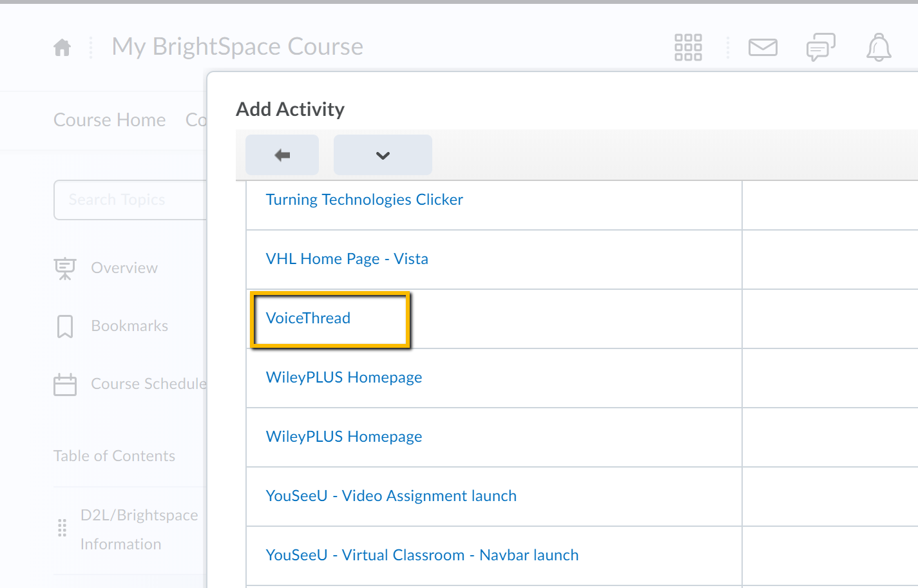This screenshot has width=918, height=588.
Task: Open VHL Home Page - Vista
Action: pyautogui.click(x=347, y=258)
